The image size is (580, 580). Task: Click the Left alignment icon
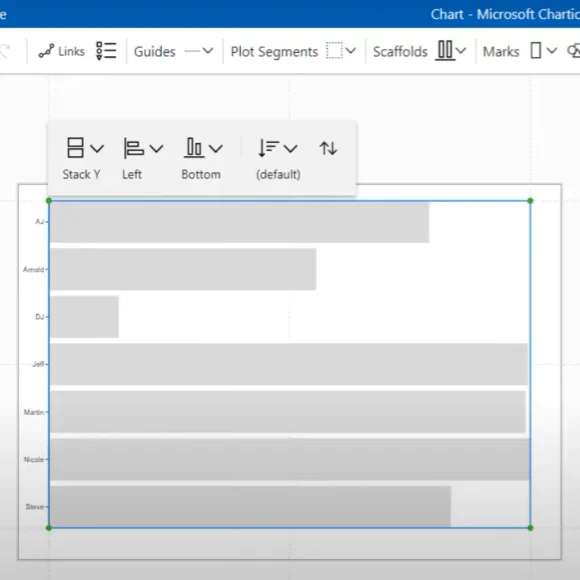(134, 148)
